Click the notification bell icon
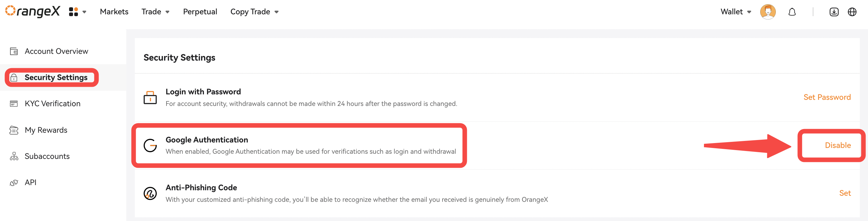The image size is (868, 221). pos(792,12)
